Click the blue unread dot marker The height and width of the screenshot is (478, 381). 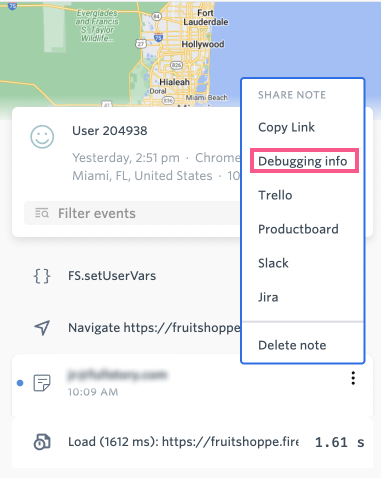point(20,383)
